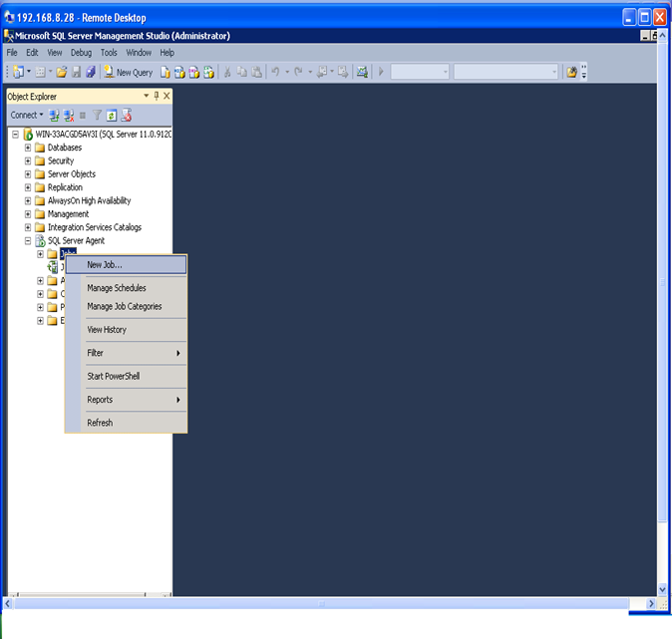This screenshot has width=672, height=639.
Task: Select the SQL Server Agent tree item
Action: coord(76,241)
